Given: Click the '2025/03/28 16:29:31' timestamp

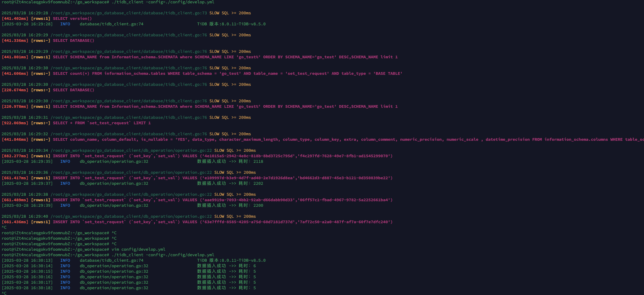Looking at the screenshot, I should [x=25, y=118].
